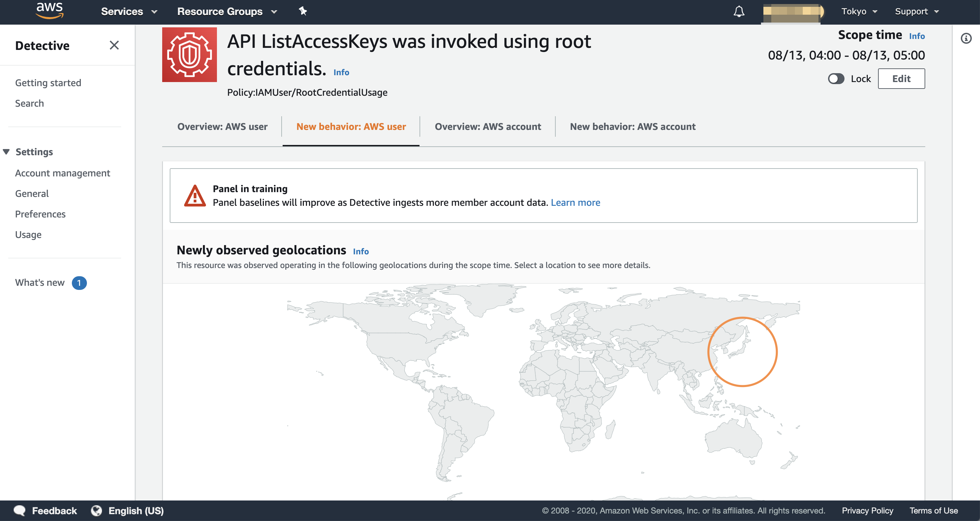Image resolution: width=980 pixels, height=521 pixels.
Task: Open Preferences settings page
Action: point(40,214)
